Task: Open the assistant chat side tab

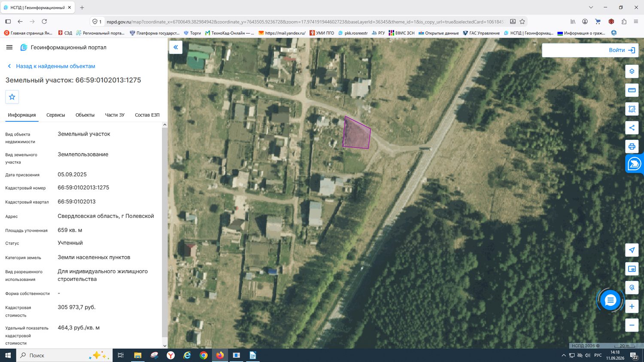Action: coord(634,163)
